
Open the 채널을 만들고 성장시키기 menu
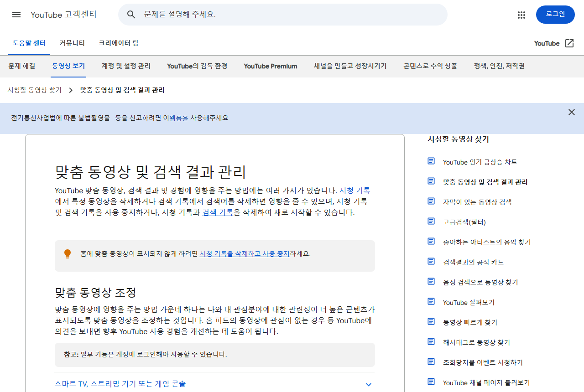tap(350, 66)
